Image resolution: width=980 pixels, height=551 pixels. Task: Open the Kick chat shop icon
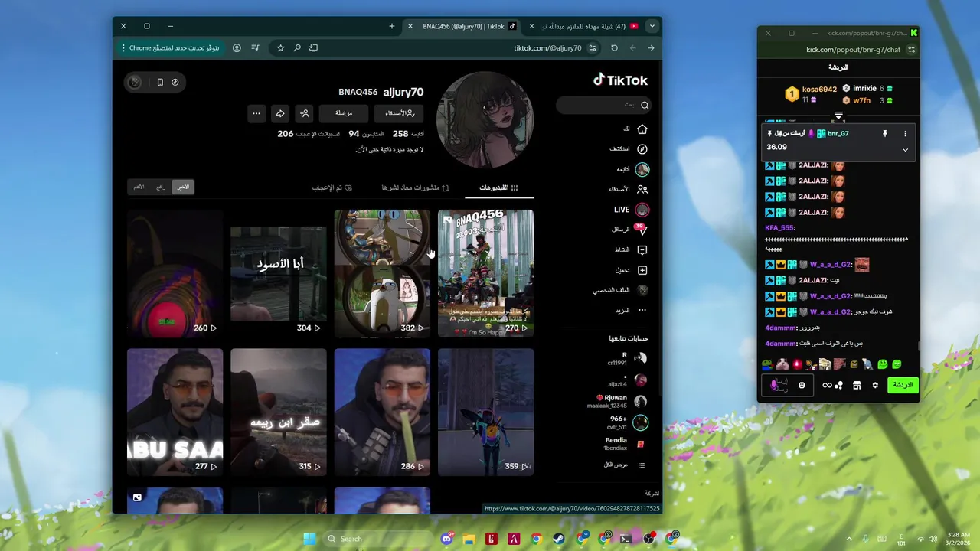[x=857, y=385]
